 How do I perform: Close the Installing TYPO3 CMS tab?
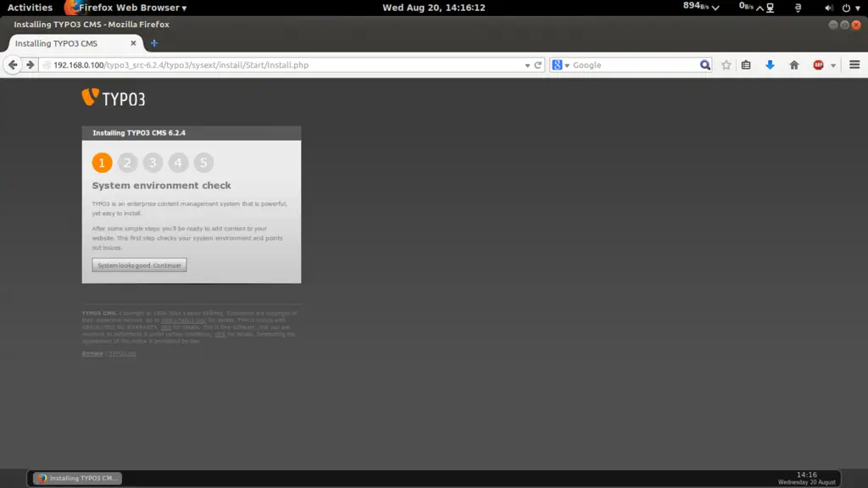tap(133, 43)
